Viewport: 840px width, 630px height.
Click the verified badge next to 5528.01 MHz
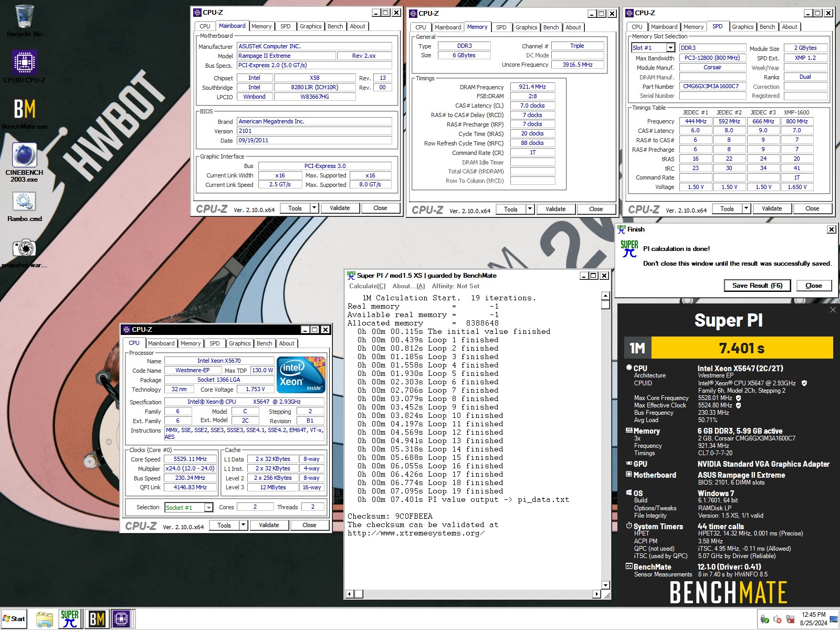738,398
